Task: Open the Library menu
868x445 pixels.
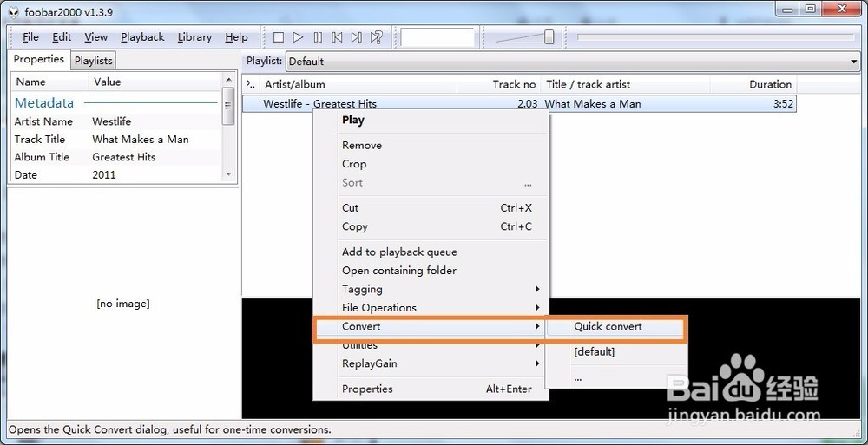Action: pos(194,37)
